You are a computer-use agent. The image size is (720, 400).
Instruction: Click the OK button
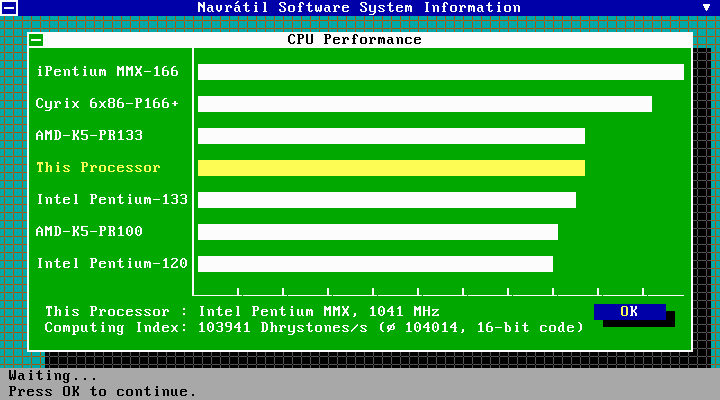[630, 312]
